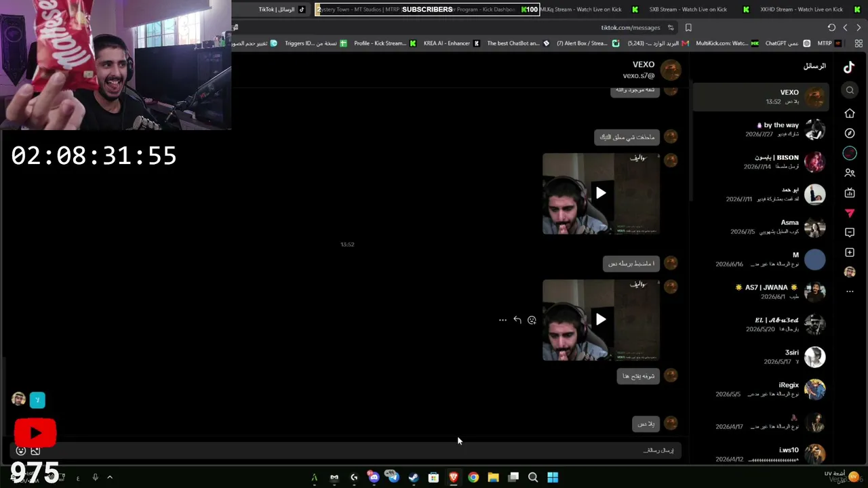The image size is (868, 488).
Task: Open the VEXO conversation in the list
Action: [x=761, y=97]
